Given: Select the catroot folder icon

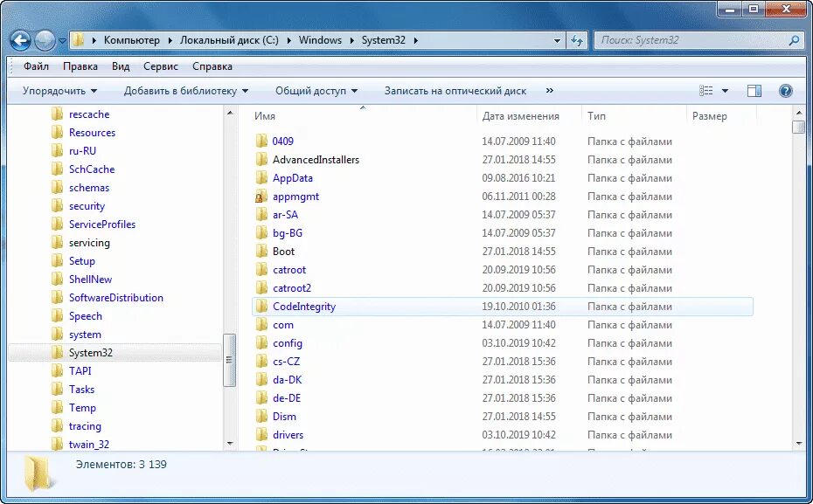Looking at the screenshot, I should point(262,270).
